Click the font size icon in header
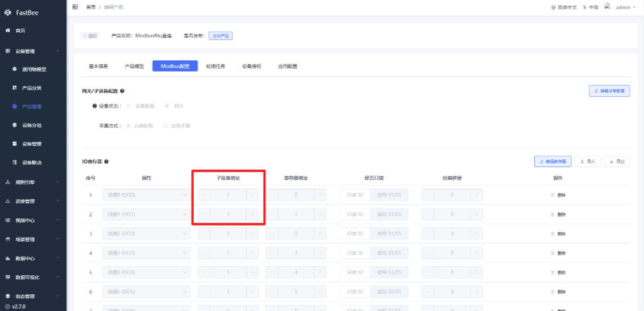The image size is (644, 311). tap(584, 7)
